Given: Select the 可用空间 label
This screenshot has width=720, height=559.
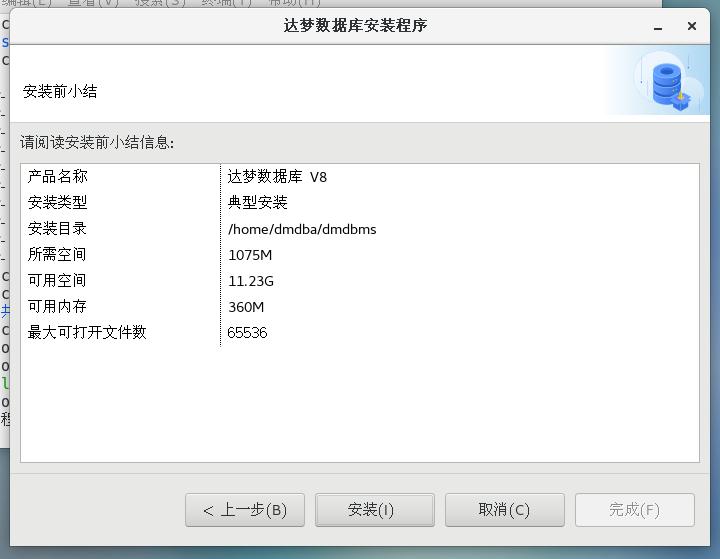Looking at the screenshot, I should click(x=57, y=280).
